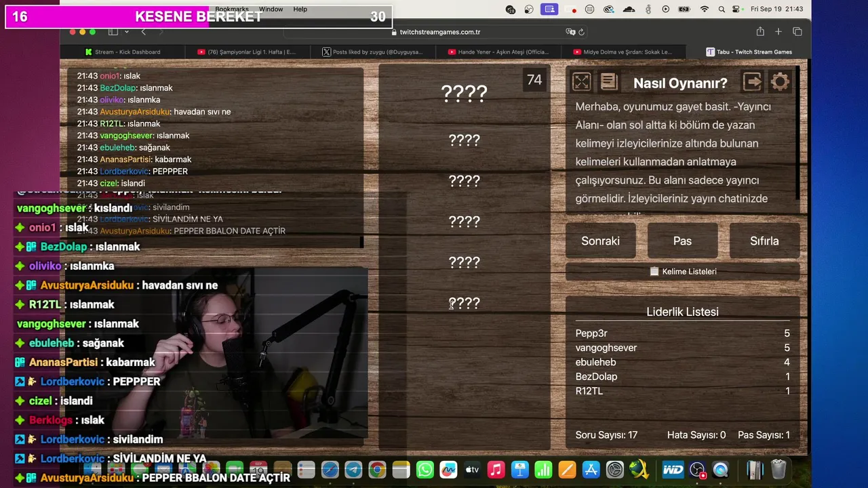
Task: Open Creative Cloud menu bar icon
Action: click(609, 9)
